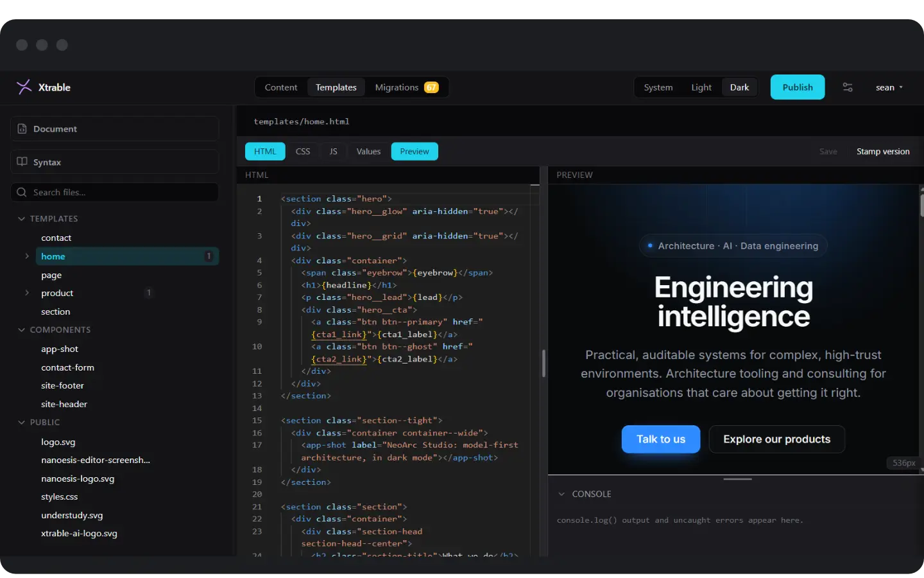Open the Templates tab
The width and height of the screenshot is (924, 578).
click(x=336, y=87)
